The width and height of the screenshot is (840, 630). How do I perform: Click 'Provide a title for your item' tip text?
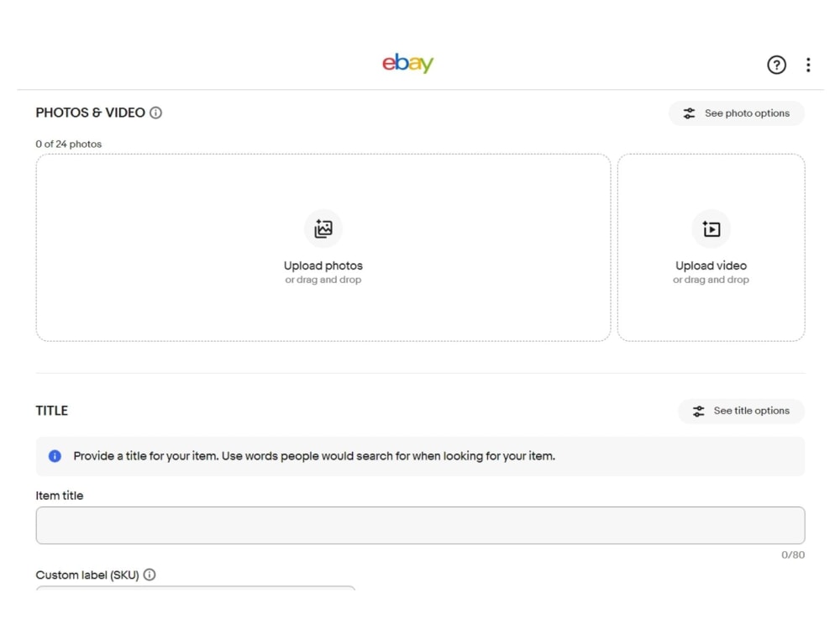tap(314, 456)
